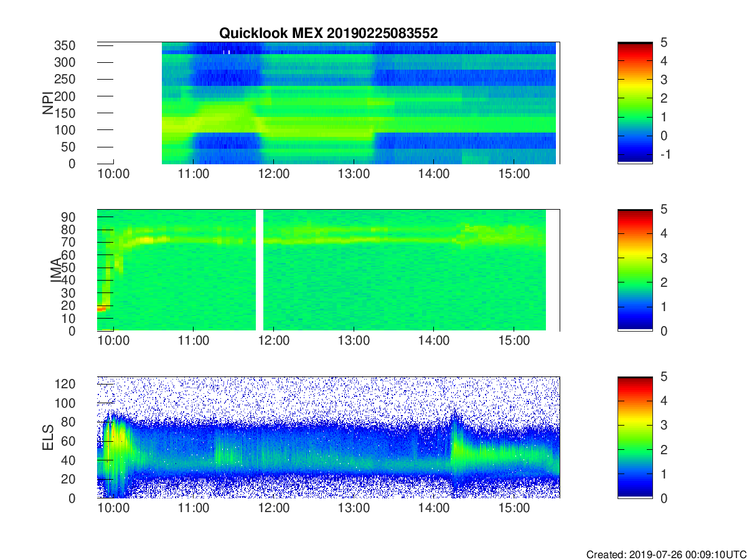Click the ELS y-axis label
747x560 pixels.
coord(48,437)
